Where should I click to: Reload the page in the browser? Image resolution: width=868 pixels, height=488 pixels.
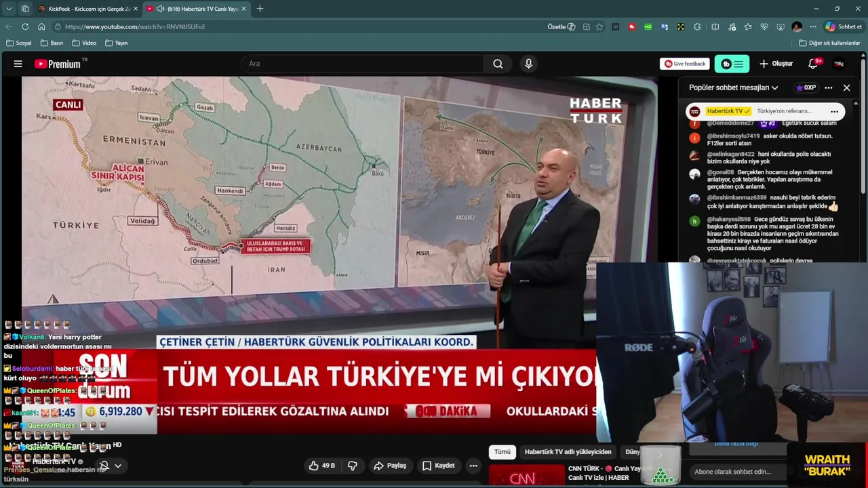[25, 26]
